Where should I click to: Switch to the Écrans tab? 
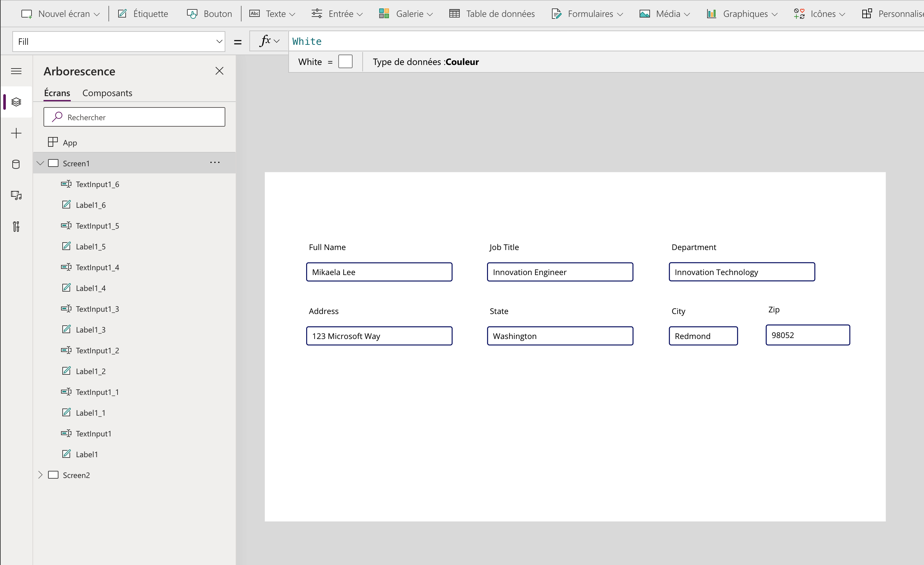(x=57, y=93)
